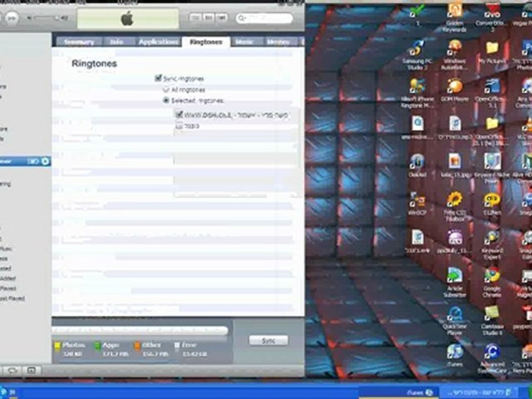Open Golden Keywords desktop icon
The height and width of the screenshot is (399, 532).
[454, 18]
